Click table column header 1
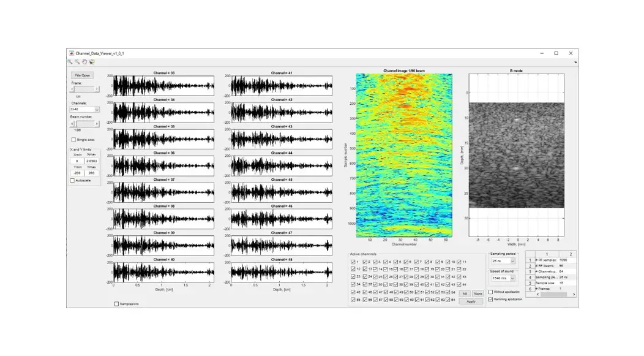The image size is (644, 356). click(546, 254)
